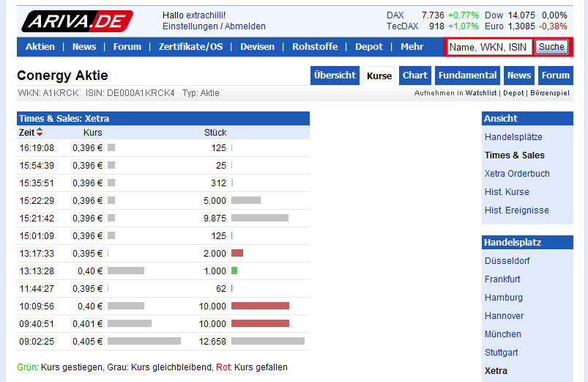Open the News navigation menu item
The height and width of the screenshot is (382, 588).
coord(84,47)
